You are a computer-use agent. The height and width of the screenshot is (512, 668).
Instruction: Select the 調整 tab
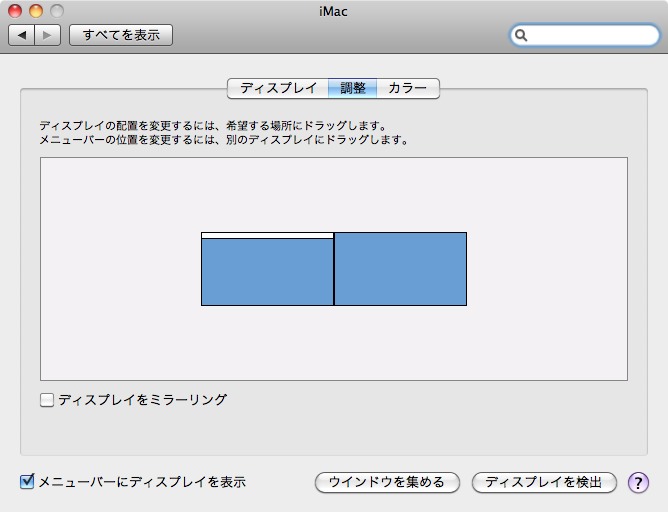pyautogui.click(x=353, y=88)
